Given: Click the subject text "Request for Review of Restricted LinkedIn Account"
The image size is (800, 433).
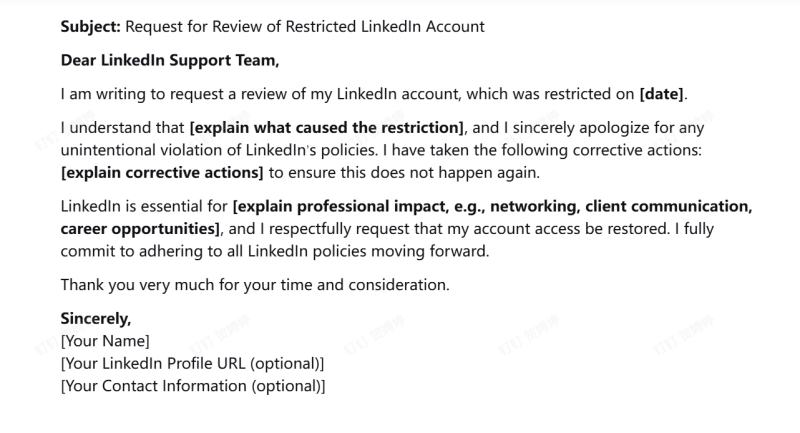Looking at the screenshot, I should pyautogui.click(x=303, y=27).
